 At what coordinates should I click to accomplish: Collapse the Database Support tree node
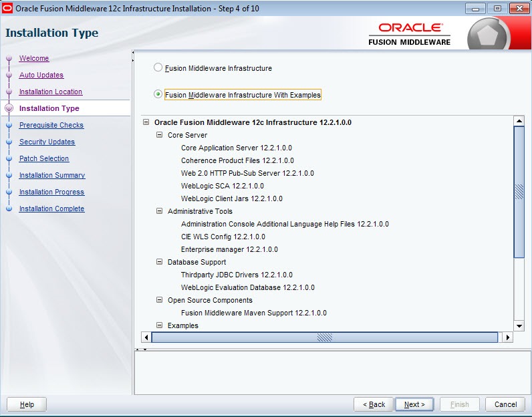pos(159,262)
